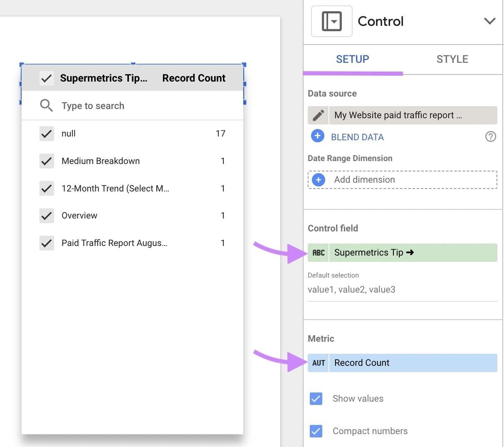Open the Control header dropdown chevron

tap(489, 21)
